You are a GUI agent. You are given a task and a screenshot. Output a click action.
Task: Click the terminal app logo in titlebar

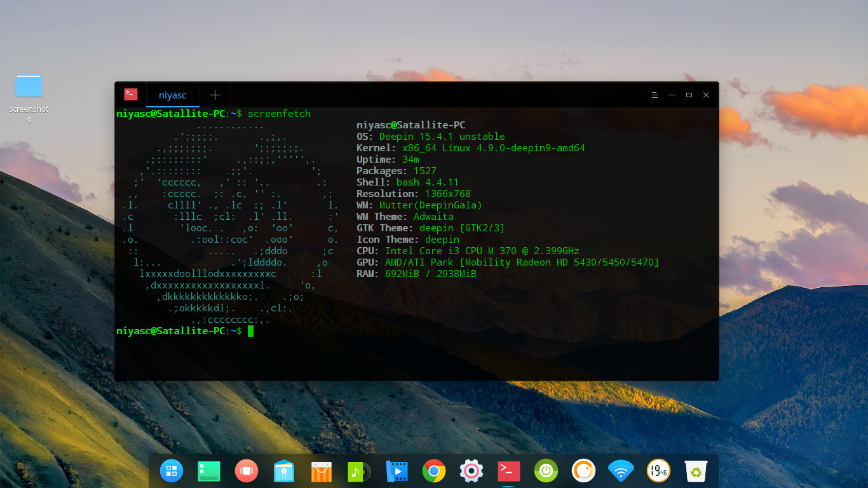131,95
